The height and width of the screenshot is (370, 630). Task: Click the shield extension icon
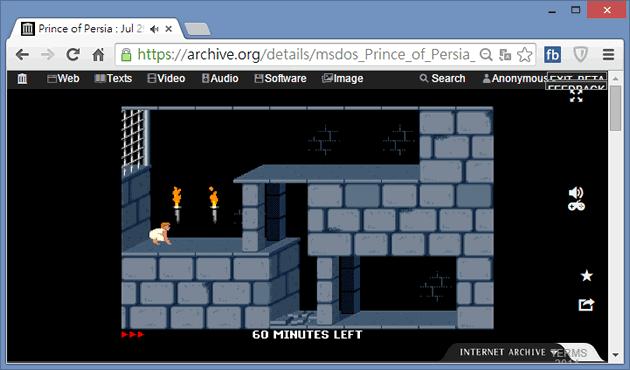tap(580, 54)
